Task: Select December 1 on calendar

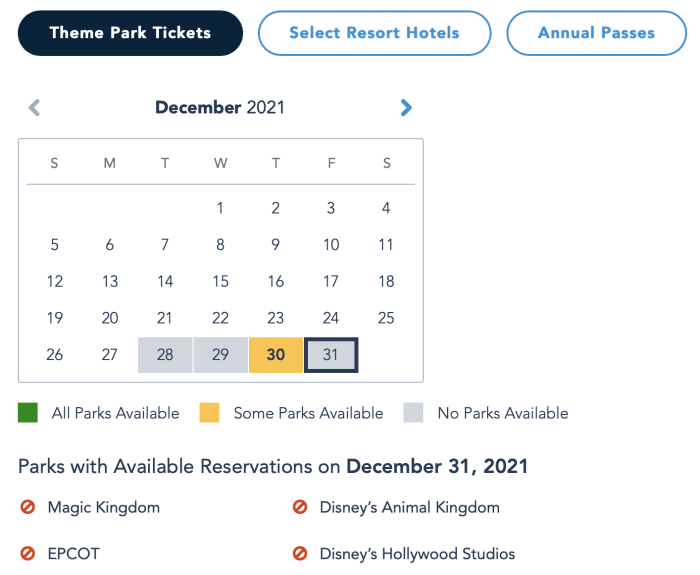Action: (x=221, y=208)
